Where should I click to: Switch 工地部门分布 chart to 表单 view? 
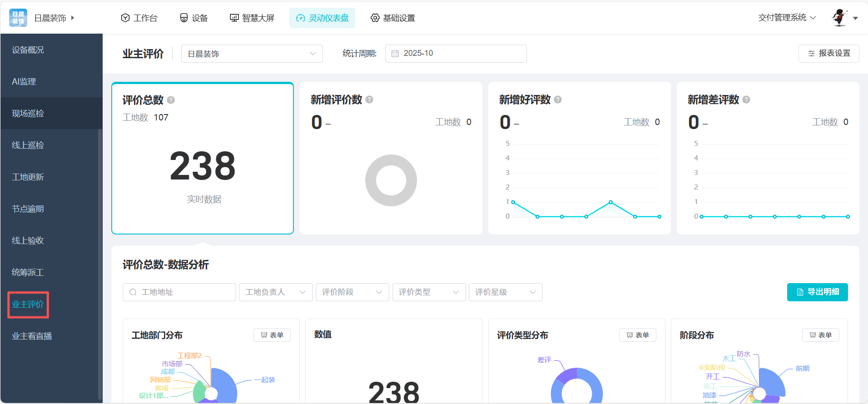click(x=272, y=335)
